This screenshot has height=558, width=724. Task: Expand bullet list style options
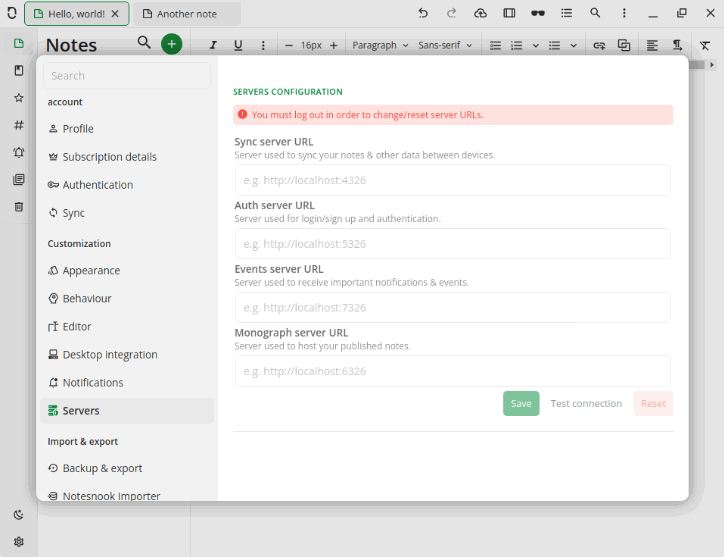pyautogui.click(x=573, y=45)
